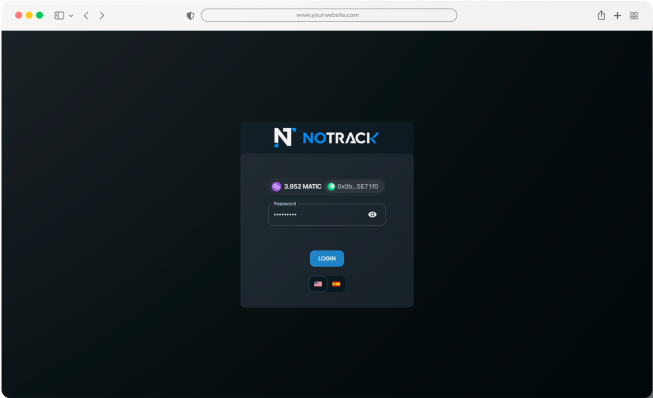Focus the Password input field
Image resolution: width=653 pixels, height=398 pixels.
(326, 214)
